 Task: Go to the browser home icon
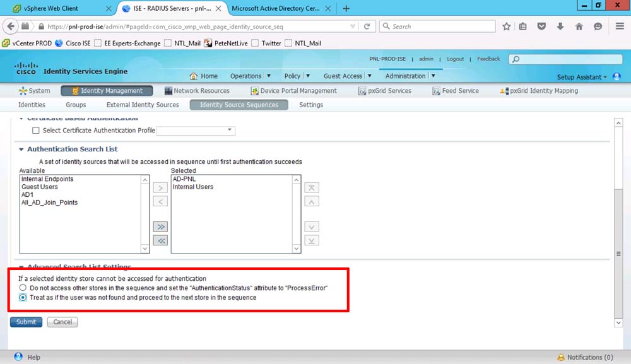coord(579,26)
